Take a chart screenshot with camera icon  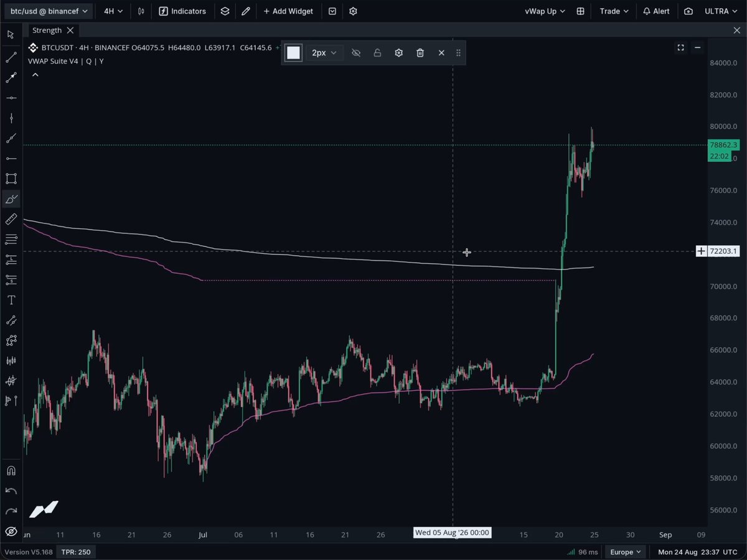(688, 11)
